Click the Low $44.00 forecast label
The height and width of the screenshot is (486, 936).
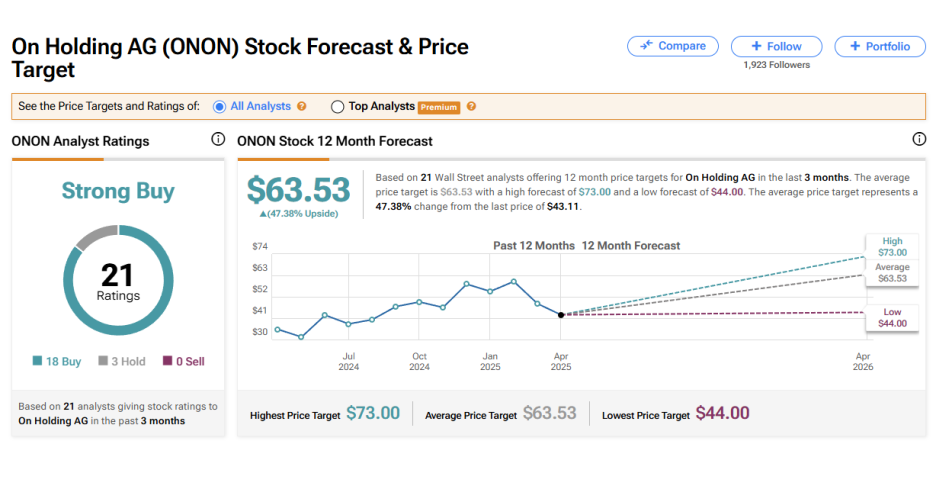(x=892, y=318)
